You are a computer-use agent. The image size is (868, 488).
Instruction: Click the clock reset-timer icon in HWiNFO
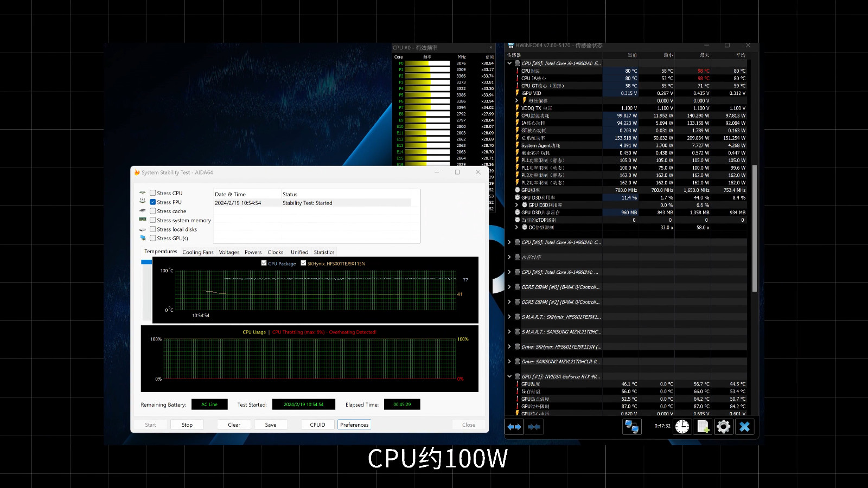(x=682, y=427)
